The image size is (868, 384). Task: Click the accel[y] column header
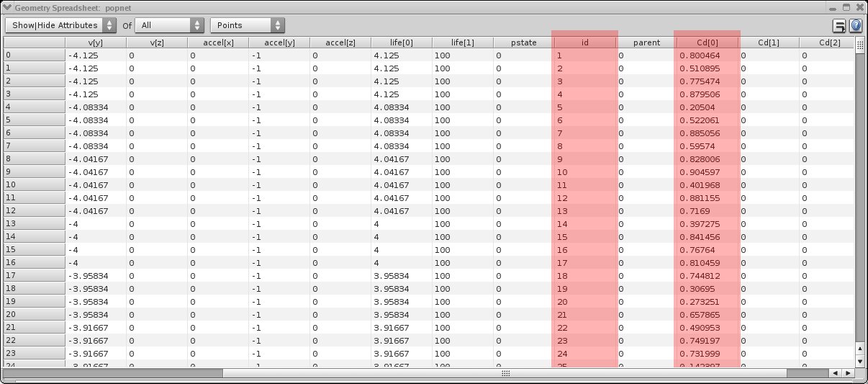tap(279, 43)
